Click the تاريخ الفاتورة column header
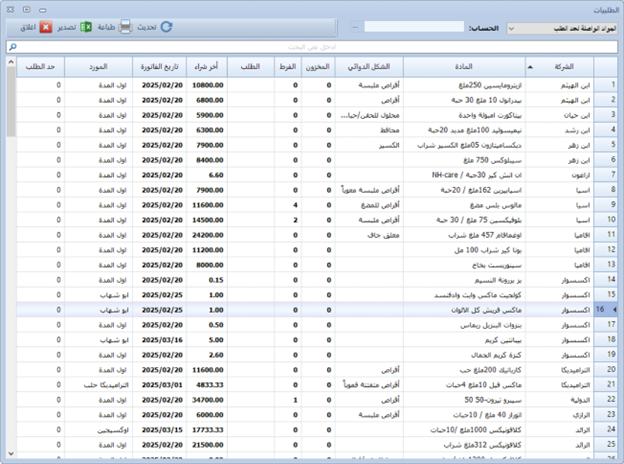624x464 pixels. pyautogui.click(x=160, y=66)
